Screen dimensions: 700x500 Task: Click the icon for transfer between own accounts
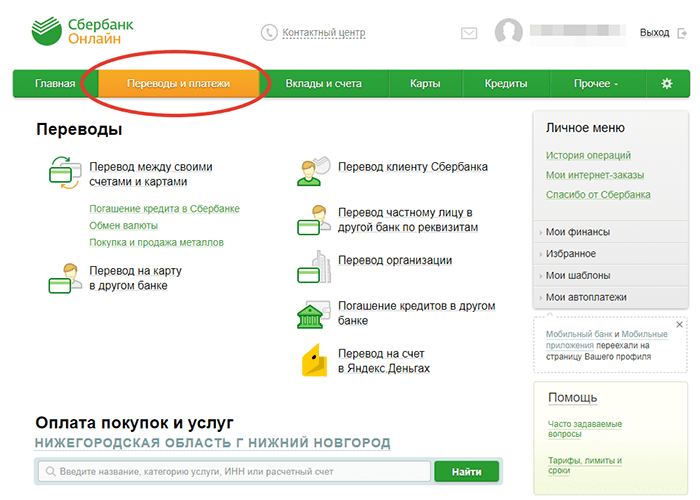(x=65, y=173)
